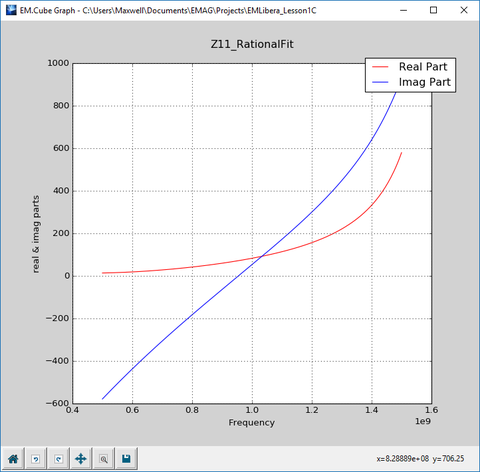Go forward to next view icon

(58, 459)
